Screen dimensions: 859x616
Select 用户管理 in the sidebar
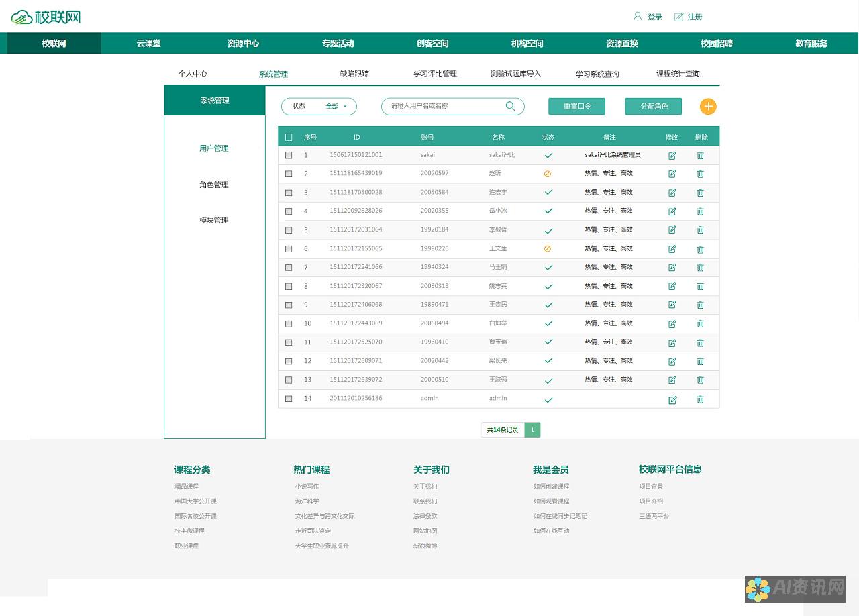(x=214, y=148)
